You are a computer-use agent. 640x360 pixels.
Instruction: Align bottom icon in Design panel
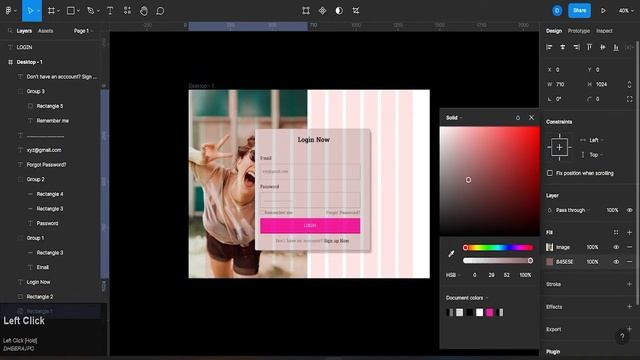[x=616, y=47]
